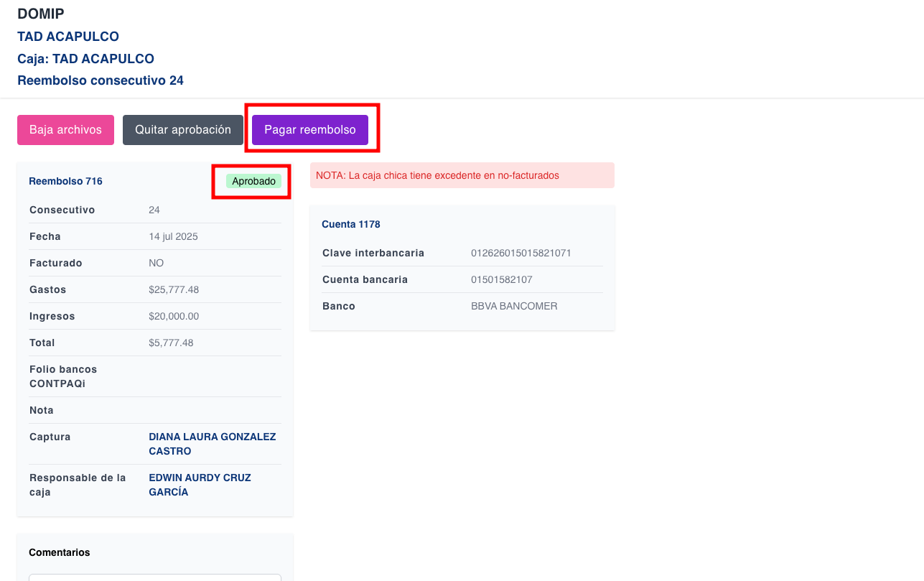The width and height of the screenshot is (924, 581).
Task: Open the Reembolso 716 card title
Action: pyautogui.click(x=65, y=182)
